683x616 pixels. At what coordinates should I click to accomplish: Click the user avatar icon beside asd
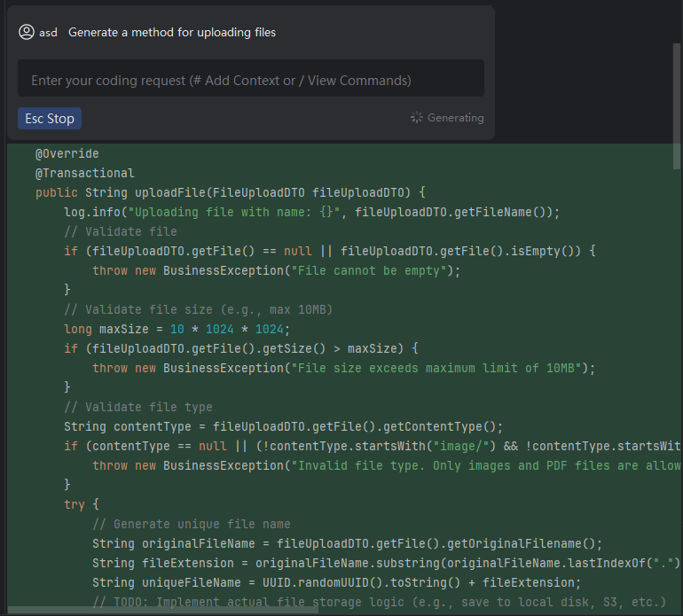tap(27, 32)
